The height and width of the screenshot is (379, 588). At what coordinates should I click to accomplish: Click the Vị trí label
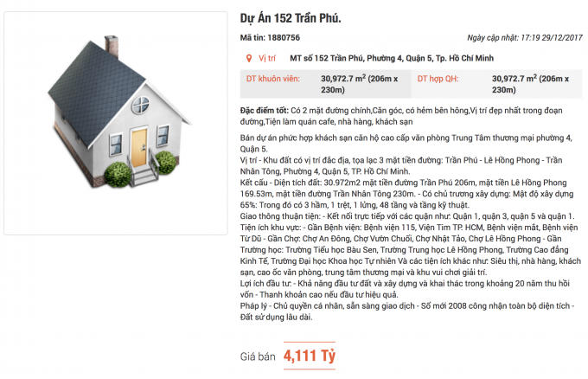pos(267,58)
